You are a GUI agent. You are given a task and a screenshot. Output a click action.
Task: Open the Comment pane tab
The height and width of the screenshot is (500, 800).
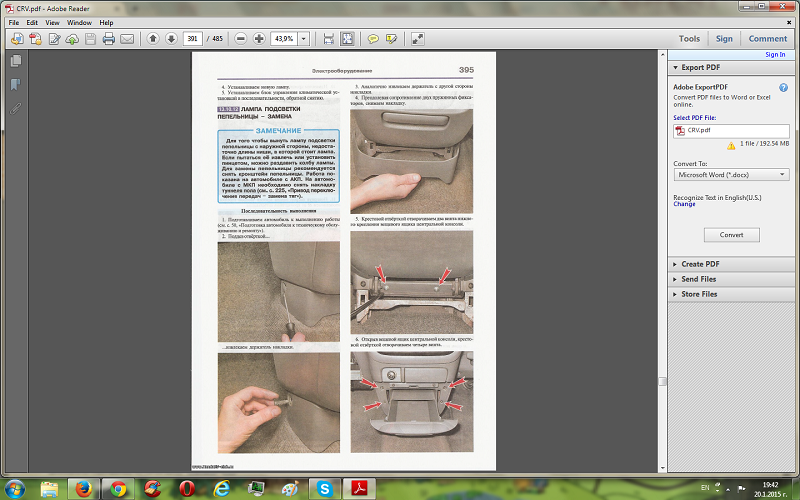coord(767,39)
